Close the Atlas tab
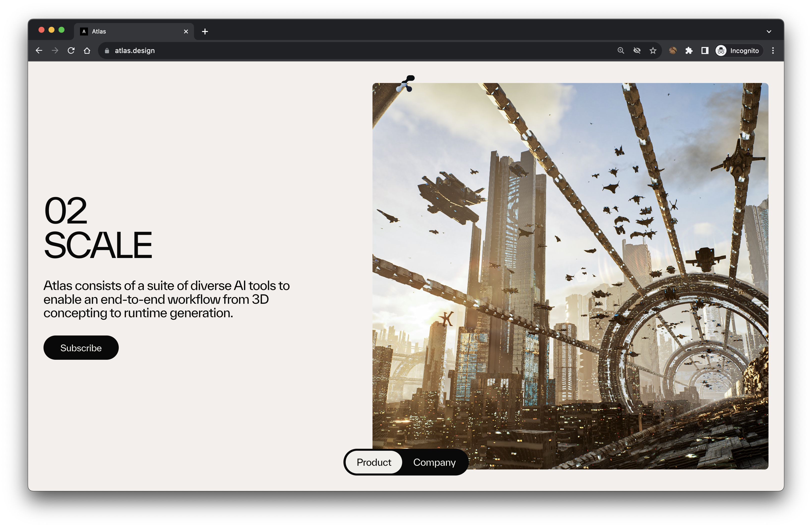The width and height of the screenshot is (812, 528). tap(186, 31)
